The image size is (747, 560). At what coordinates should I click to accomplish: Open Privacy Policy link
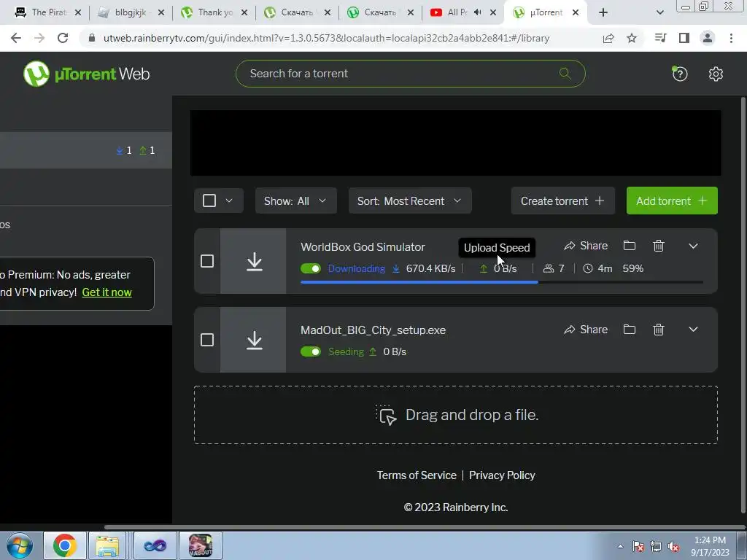502,475
